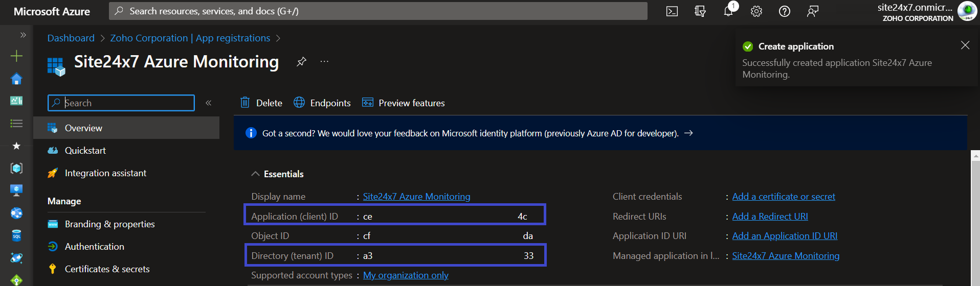Pin Site24x7 Azure Monitoring to dashboard

[x=301, y=62]
